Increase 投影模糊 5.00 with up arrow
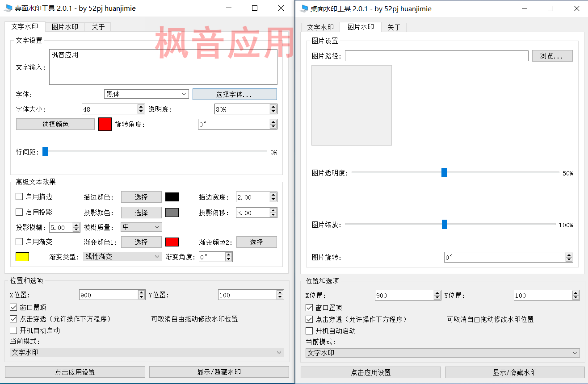 (x=77, y=225)
